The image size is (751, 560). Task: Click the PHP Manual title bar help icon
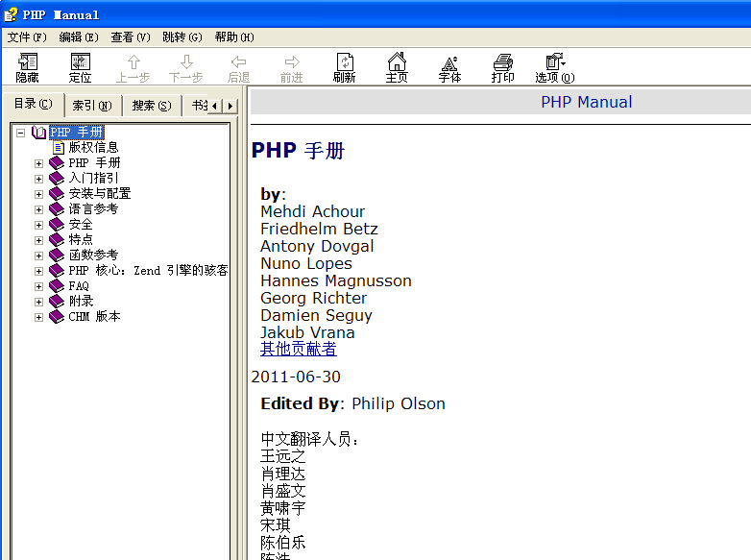click(11, 14)
